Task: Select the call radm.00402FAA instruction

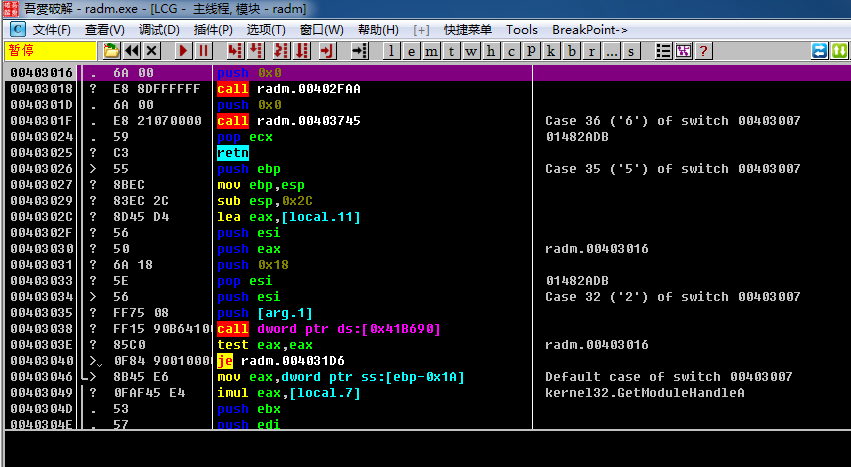Action: coord(289,89)
